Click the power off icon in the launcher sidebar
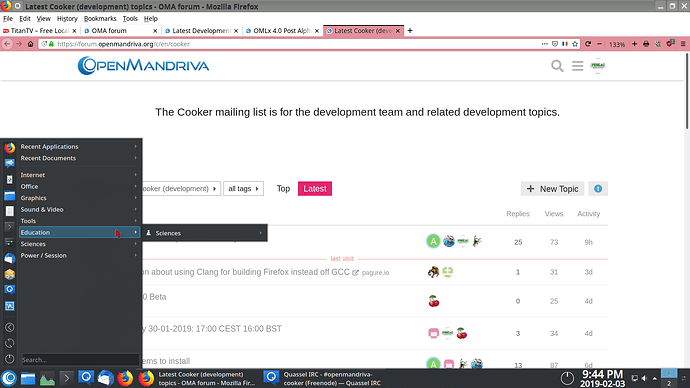690x388 pixels. coord(9,359)
